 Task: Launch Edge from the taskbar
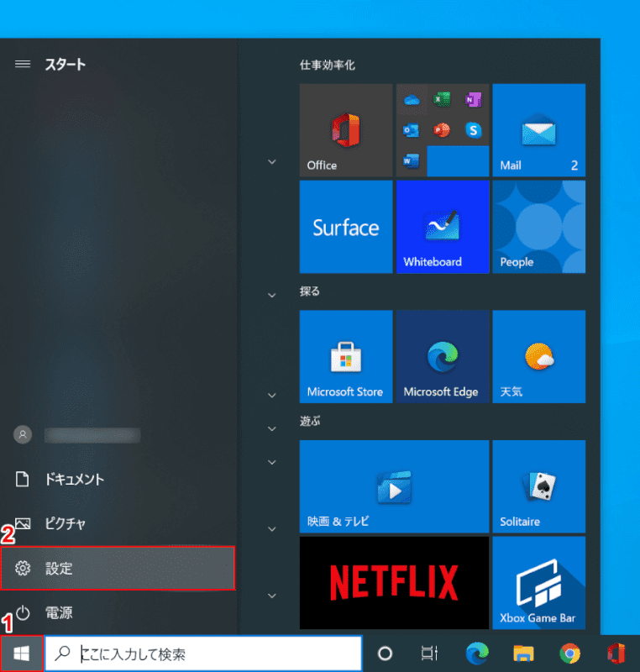click(477, 654)
